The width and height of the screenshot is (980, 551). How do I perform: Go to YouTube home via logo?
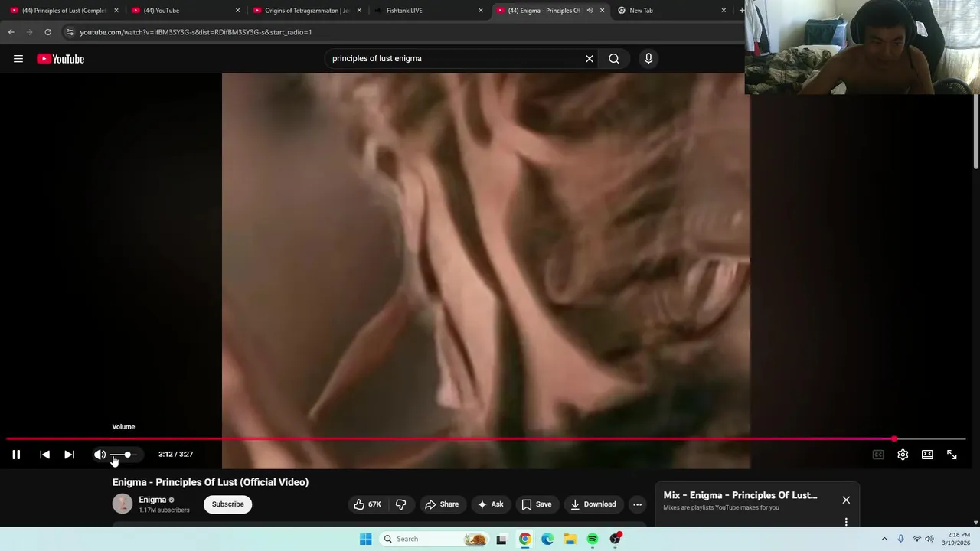coord(60,59)
